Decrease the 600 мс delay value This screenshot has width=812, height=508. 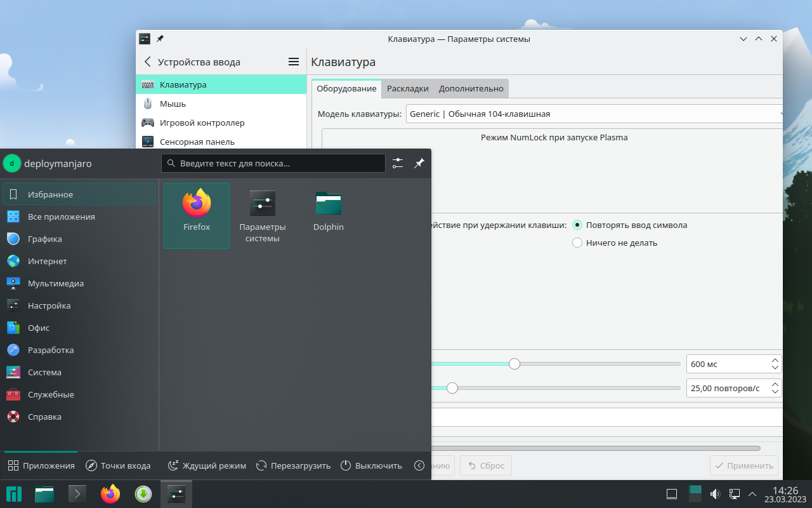coord(775,368)
